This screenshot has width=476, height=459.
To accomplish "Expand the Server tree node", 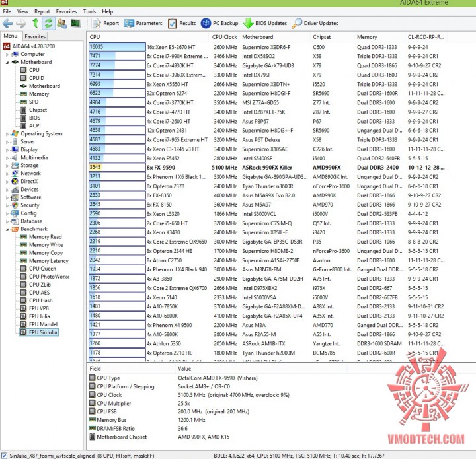I will [x=7, y=142].
